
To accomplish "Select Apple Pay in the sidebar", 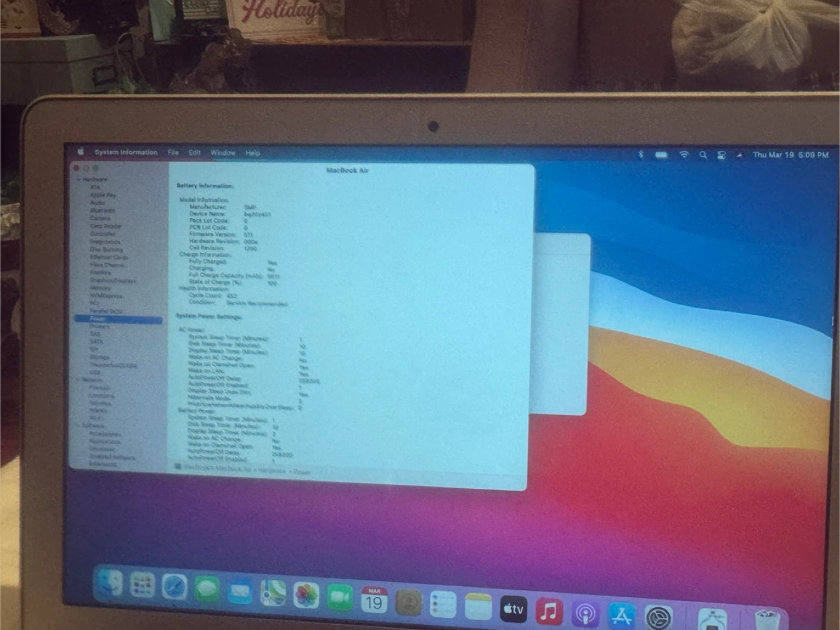I will point(103,195).
